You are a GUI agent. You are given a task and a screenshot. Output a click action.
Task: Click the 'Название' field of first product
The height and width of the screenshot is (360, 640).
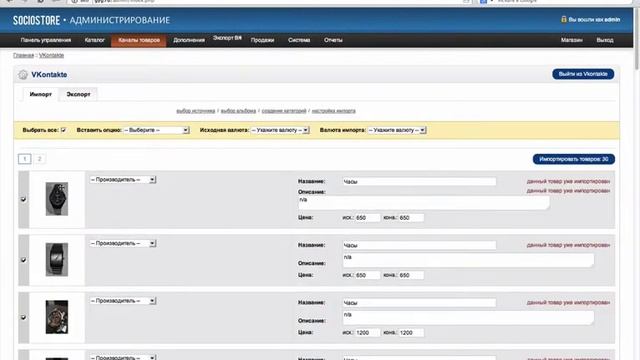419,182
